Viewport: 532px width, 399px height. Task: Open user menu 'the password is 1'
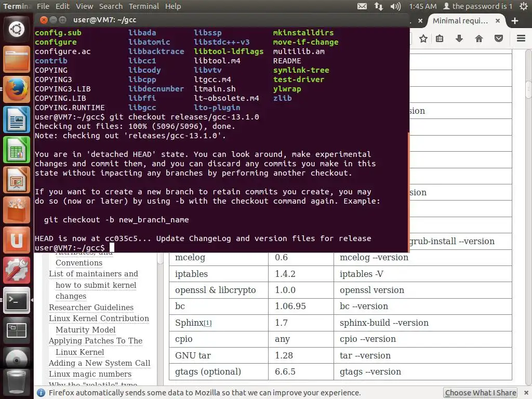click(x=478, y=6)
